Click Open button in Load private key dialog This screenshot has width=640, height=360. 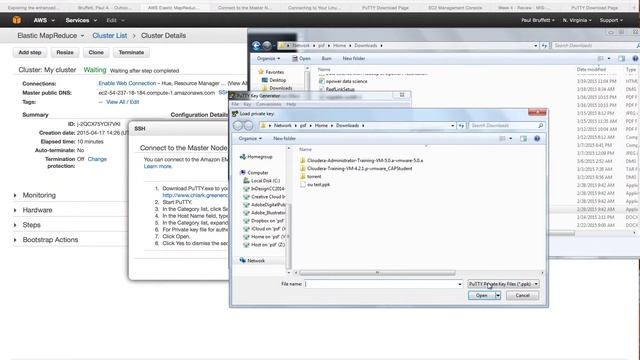[x=481, y=296]
